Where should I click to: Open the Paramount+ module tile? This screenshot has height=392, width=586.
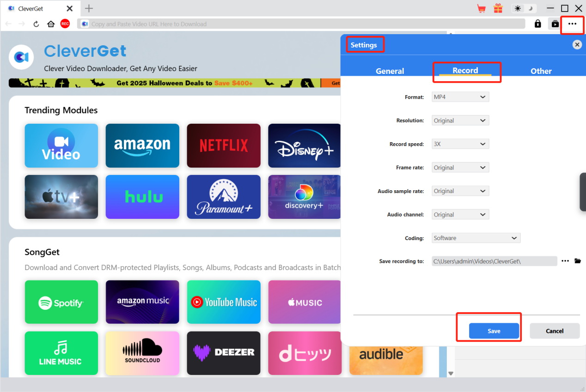click(x=224, y=197)
